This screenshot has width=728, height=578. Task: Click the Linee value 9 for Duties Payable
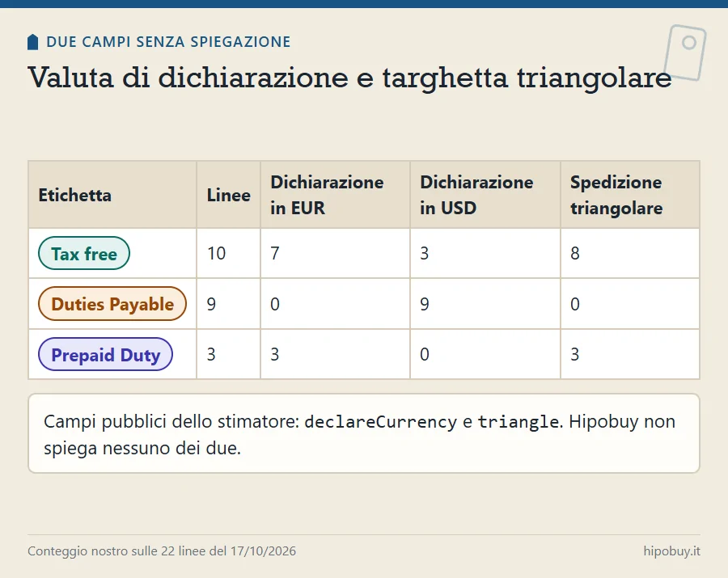211,304
